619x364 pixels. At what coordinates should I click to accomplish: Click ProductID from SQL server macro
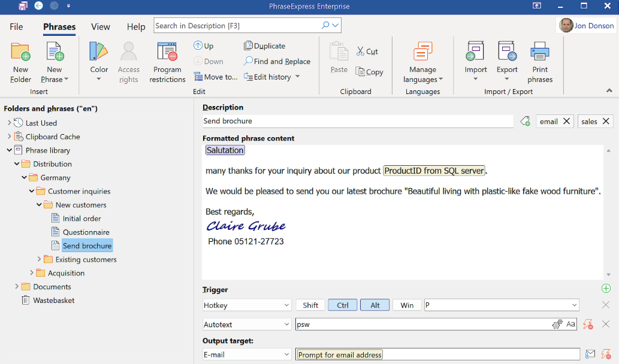pos(434,171)
